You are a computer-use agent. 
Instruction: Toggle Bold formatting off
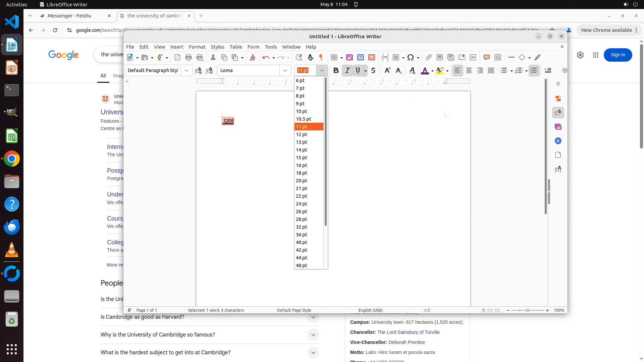click(336, 70)
